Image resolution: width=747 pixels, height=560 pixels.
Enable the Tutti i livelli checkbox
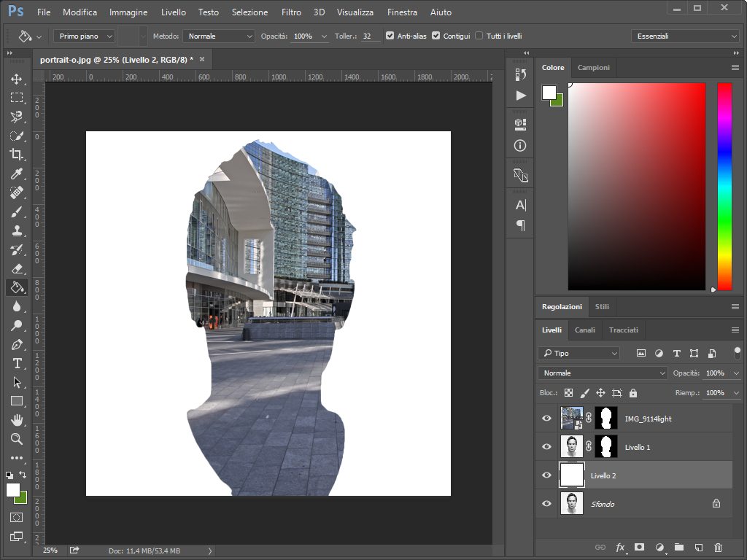(479, 36)
